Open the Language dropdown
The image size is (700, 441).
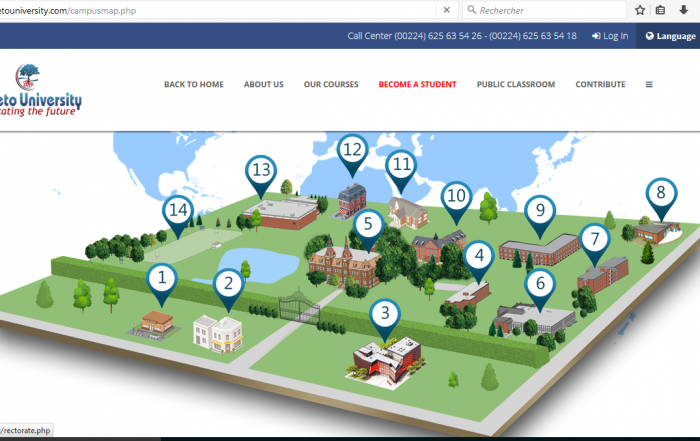tap(670, 36)
